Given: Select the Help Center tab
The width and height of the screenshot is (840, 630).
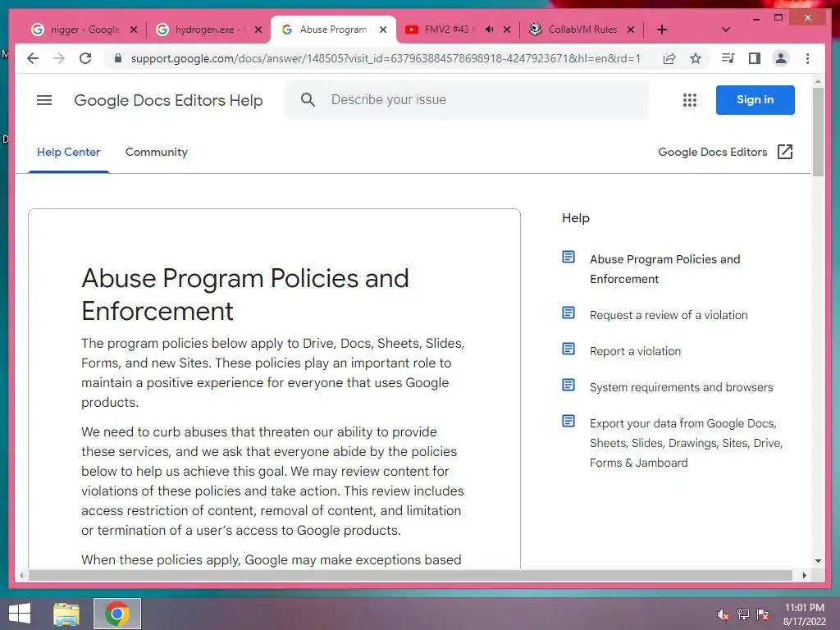Looking at the screenshot, I should point(69,152).
